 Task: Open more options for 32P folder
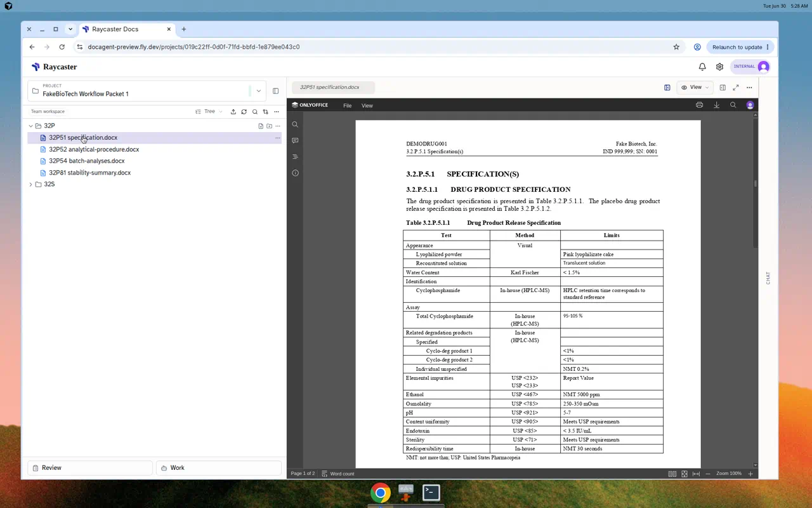pos(277,126)
